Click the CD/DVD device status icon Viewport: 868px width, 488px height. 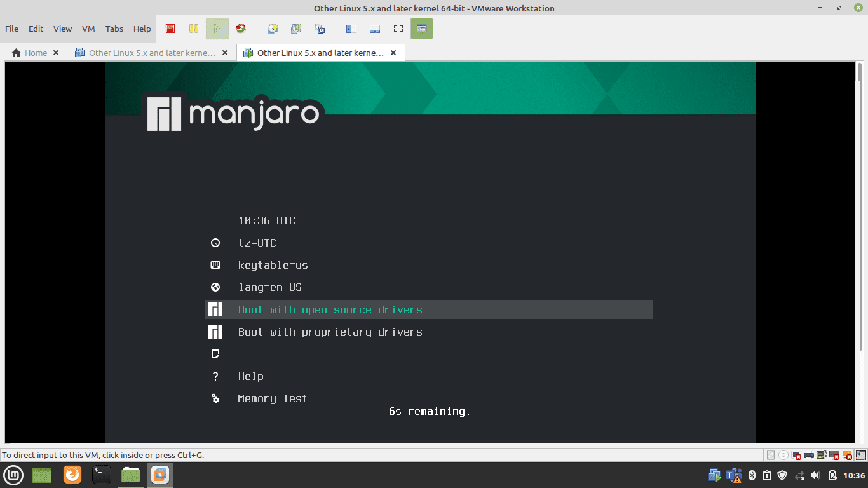[x=784, y=455]
